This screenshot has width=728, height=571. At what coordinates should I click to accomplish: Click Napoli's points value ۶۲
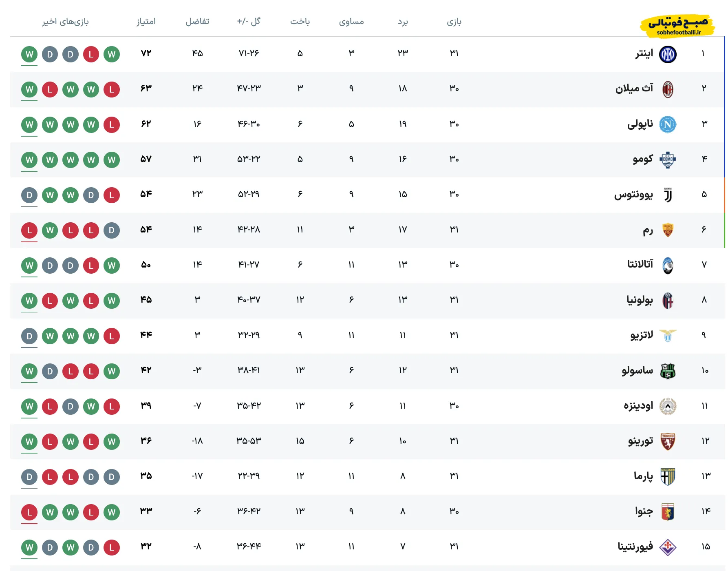[x=146, y=124]
